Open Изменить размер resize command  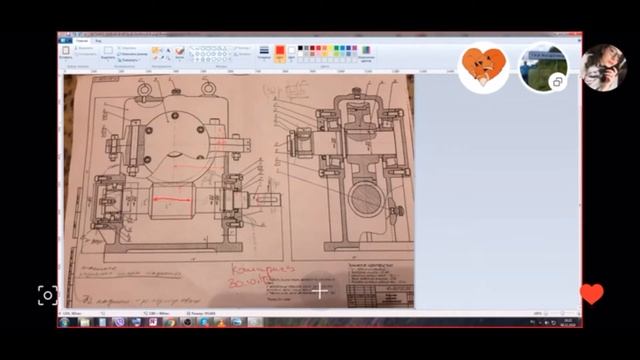pyautogui.click(x=132, y=54)
